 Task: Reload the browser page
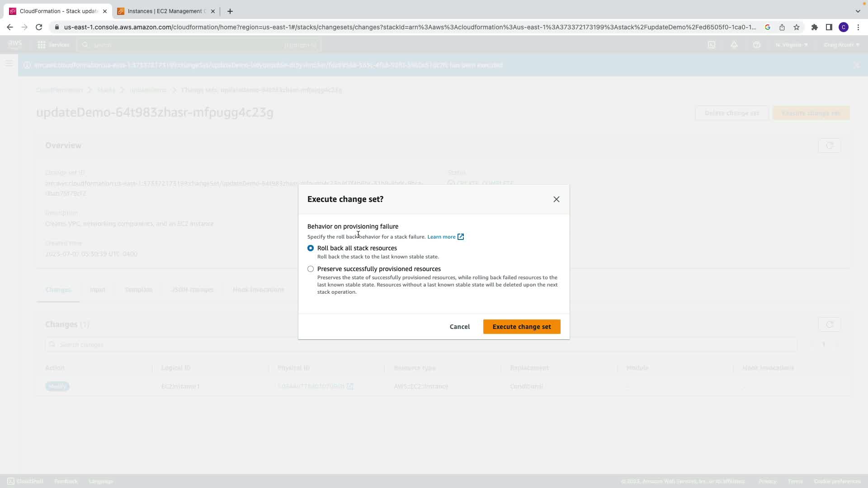click(x=39, y=27)
